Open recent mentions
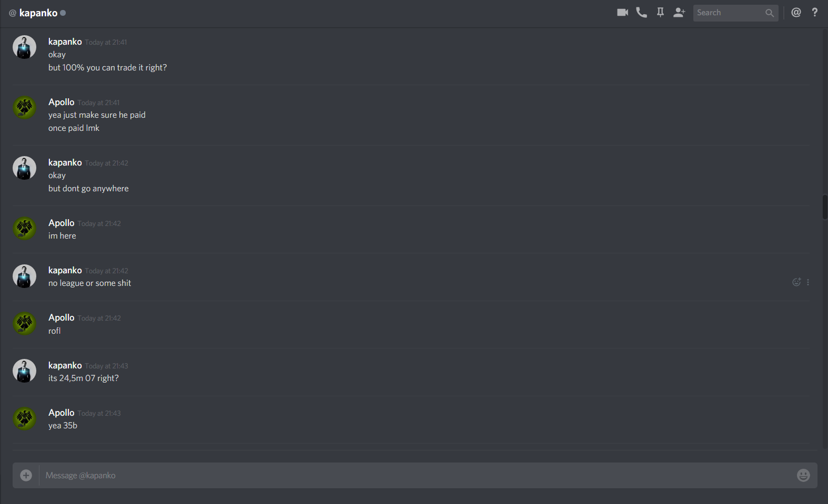The height and width of the screenshot is (504, 828). pyautogui.click(x=796, y=13)
